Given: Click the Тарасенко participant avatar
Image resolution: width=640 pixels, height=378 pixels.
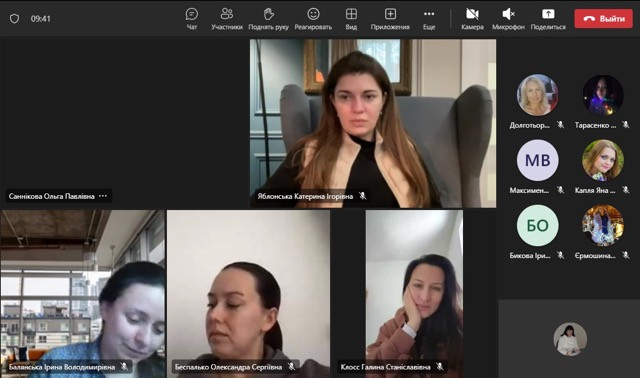Looking at the screenshot, I should [603, 95].
